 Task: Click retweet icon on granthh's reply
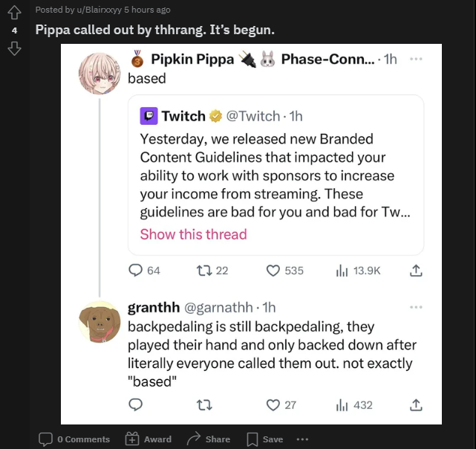coord(204,405)
